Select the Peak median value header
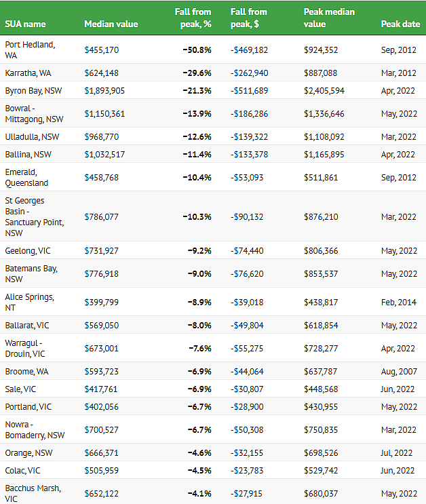 tap(329, 18)
